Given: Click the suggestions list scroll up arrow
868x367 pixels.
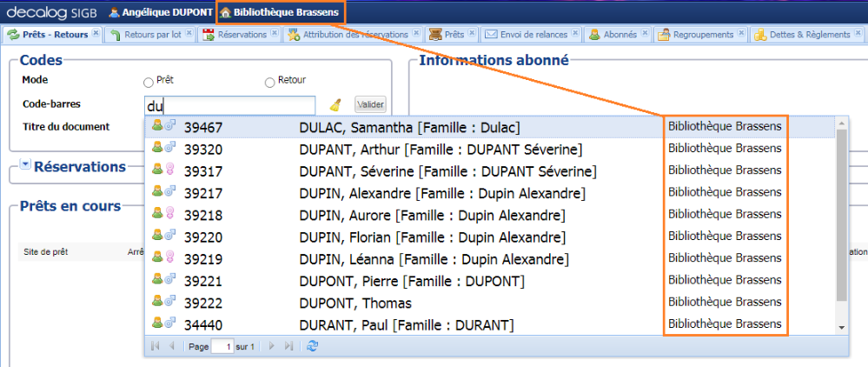Looking at the screenshot, I should point(842,123).
